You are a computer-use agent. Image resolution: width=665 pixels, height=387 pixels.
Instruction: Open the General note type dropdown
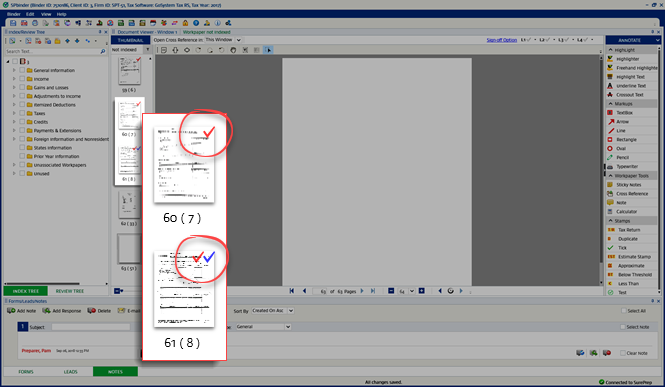(288, 327)
